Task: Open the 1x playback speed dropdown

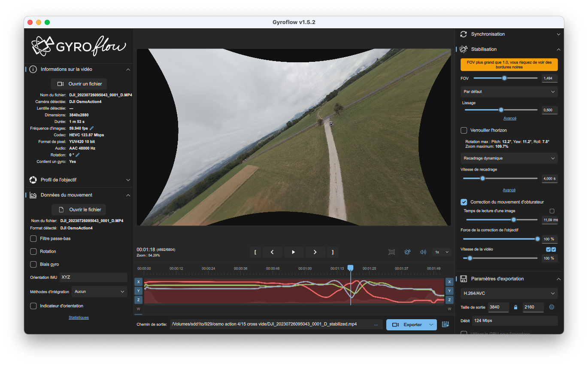Action: point(442,252)
